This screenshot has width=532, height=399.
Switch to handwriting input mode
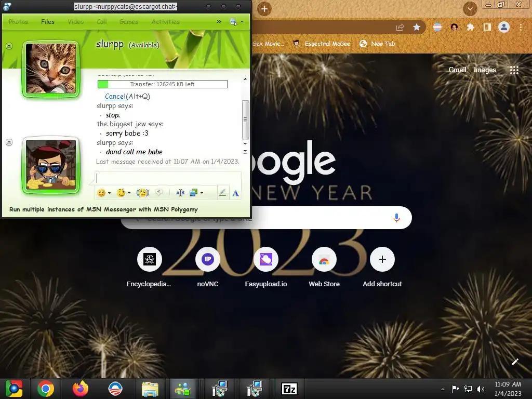pyautogui.click(x=222, y=193)
